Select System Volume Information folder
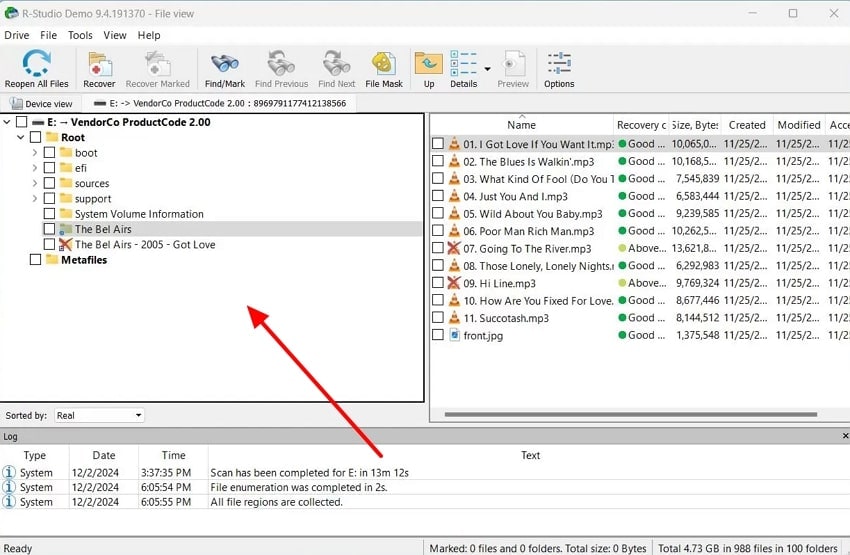This screenshot has width=850, height=555. click(x=139, y=214)
